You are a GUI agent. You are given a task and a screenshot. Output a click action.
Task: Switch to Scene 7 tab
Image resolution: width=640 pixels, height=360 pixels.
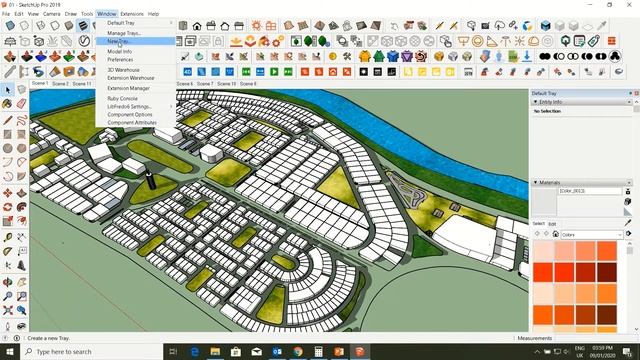[205, 83]
